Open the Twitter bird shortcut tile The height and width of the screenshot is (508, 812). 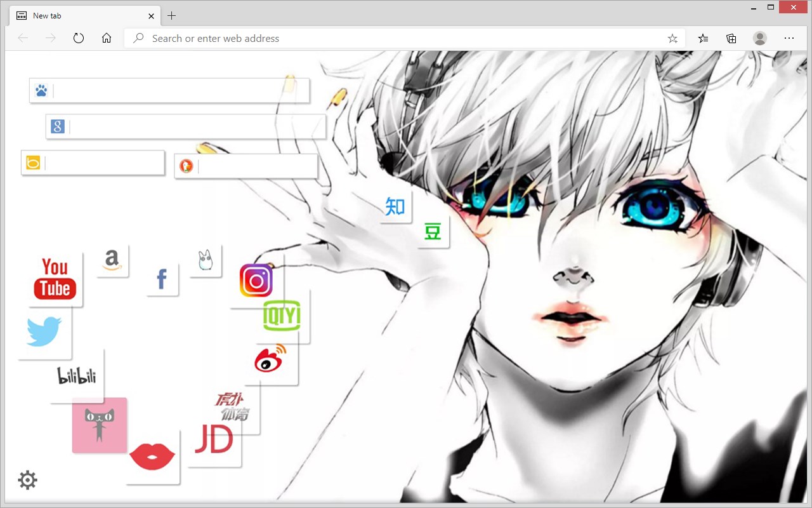coord(44,332)
